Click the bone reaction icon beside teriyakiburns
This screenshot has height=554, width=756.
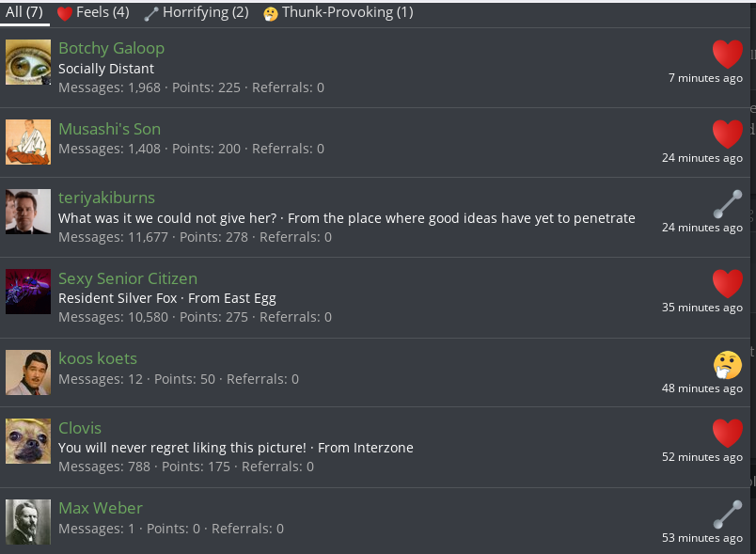pyautogui.click(x=727, y=204)
